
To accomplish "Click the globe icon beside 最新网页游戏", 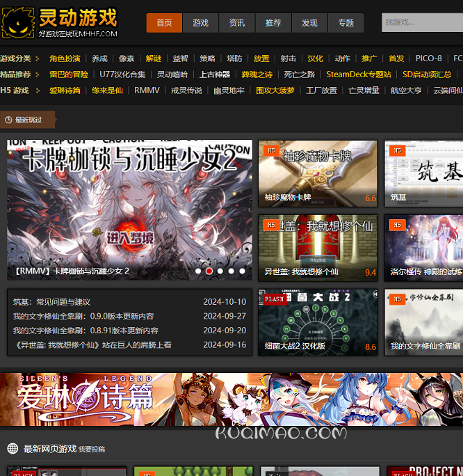I will [13, 448].
